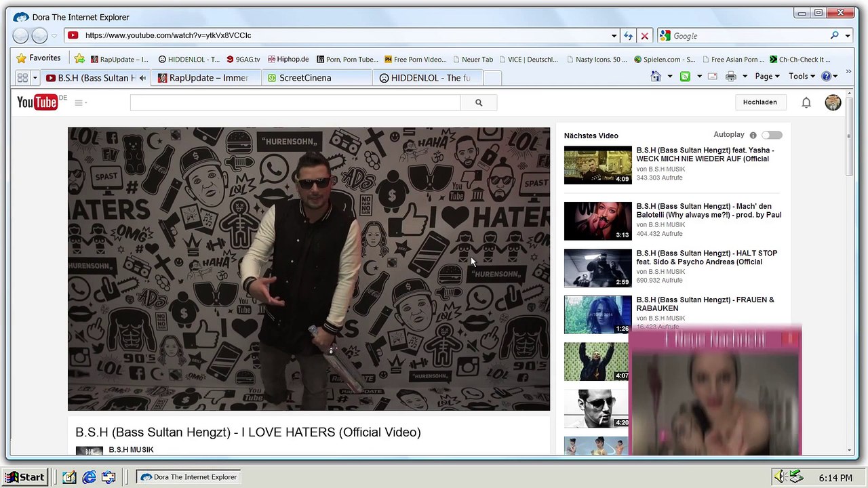Open the Quick Tabs grid icon

pyautogui.click(x=22, y=78)
